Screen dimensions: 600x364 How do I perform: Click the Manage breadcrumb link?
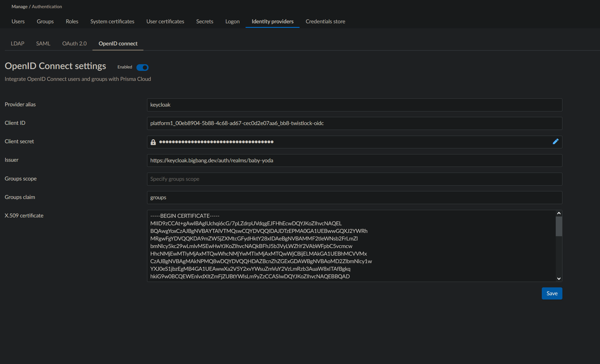[x=19, y=6]
